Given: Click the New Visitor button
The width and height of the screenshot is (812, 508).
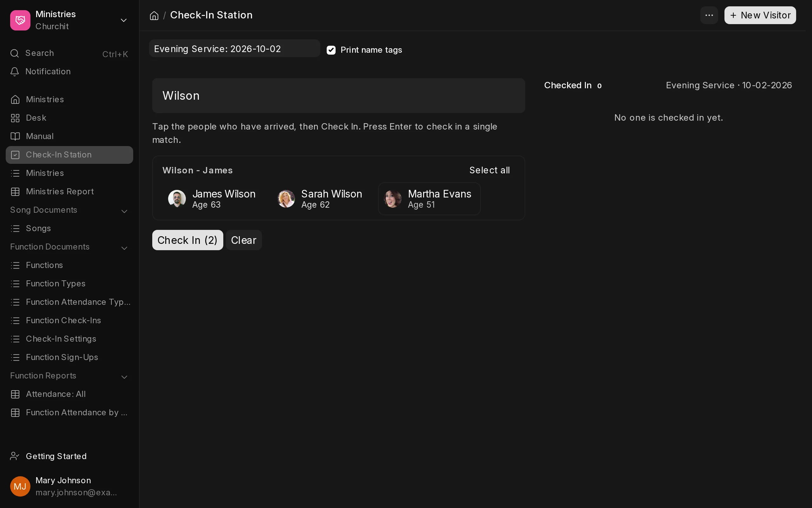Looking at the screenshot, I should click(760, 15).
